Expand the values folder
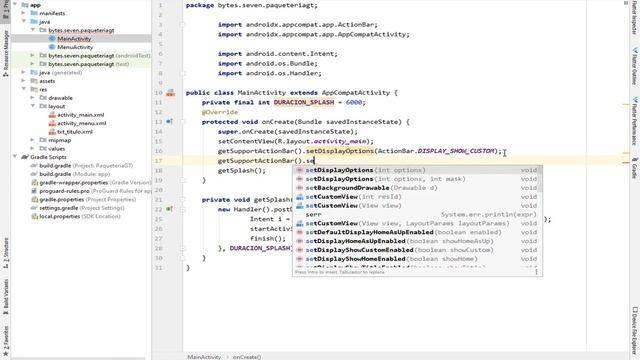 tap(32, 149)
